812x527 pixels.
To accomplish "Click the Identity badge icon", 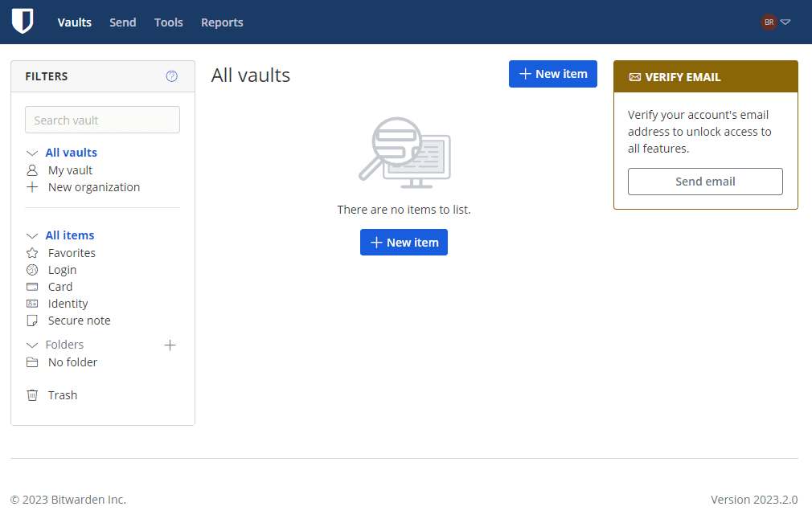I will pos(32,303).
